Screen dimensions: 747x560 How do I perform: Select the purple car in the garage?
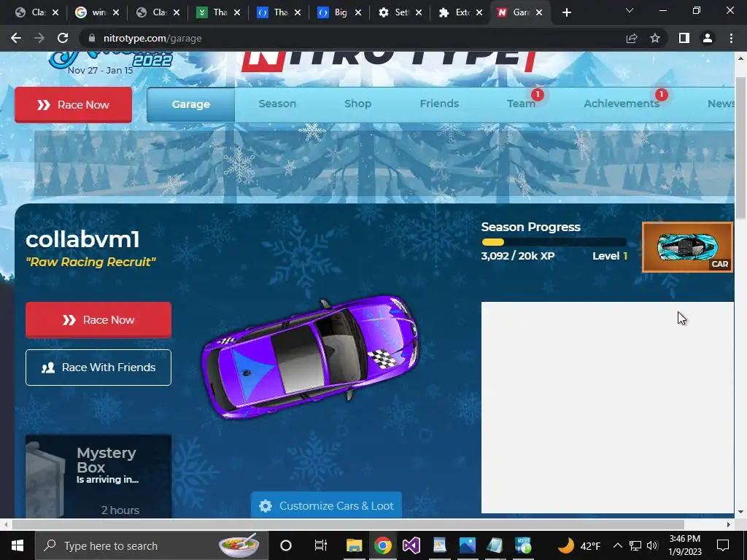pyautogui.click(x=311, y=357)
